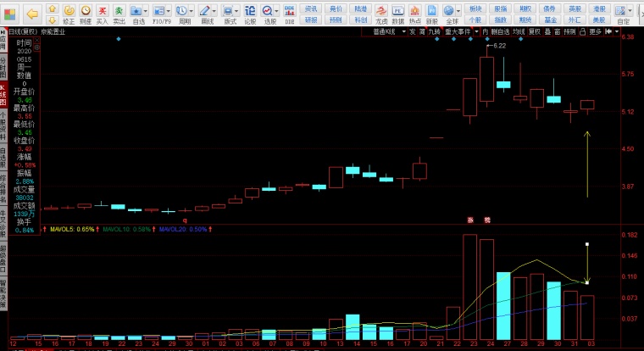Image resolution: width=644 pixels, height=351 pixels.
Task: Toggle the 重大事件 major events display
Action: [x=458, y=31]
